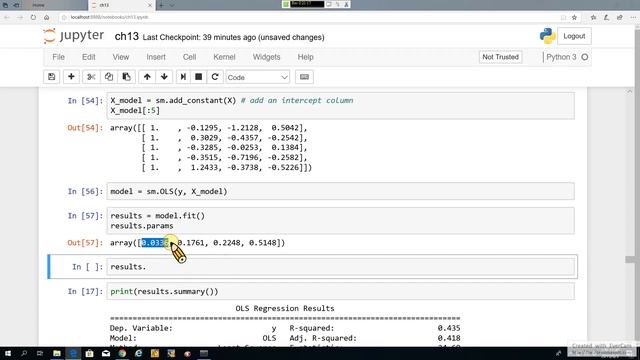Save the notebook with the floppy disk icon
Viewport: 640px width, 360px height.
[51, 77]
